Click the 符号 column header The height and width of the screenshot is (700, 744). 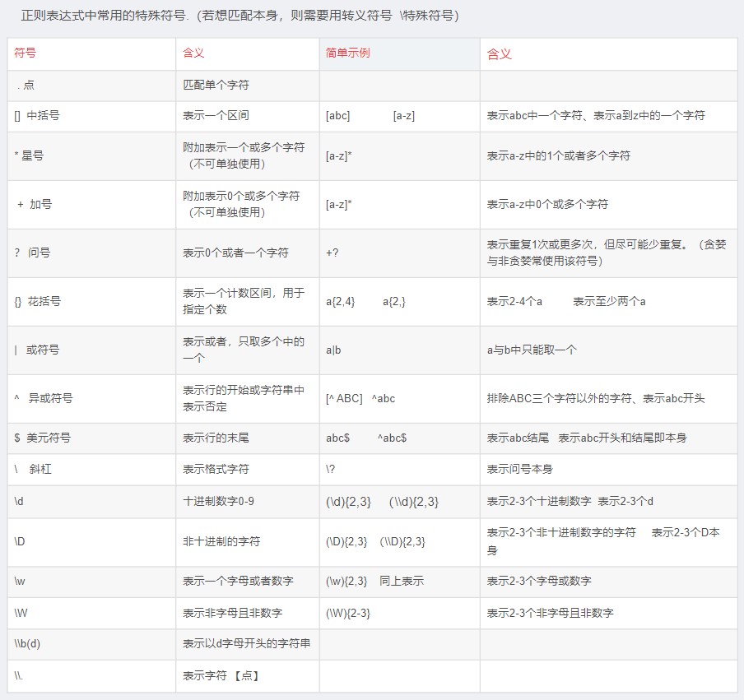25,53
